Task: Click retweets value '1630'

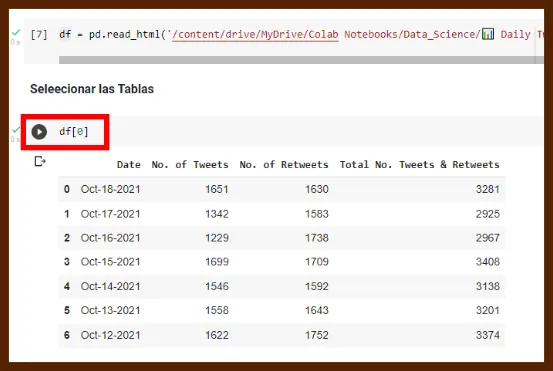Action: [317, 189]
